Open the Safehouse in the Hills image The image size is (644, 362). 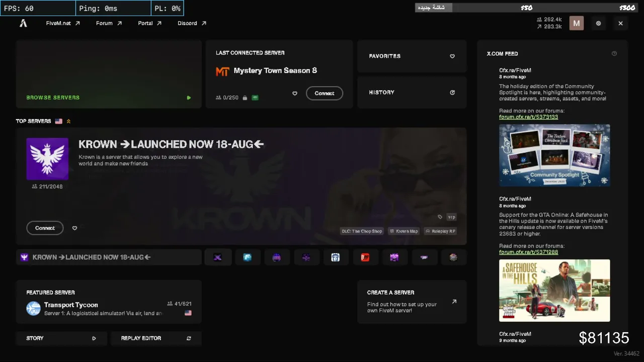(x=554, y=291)
